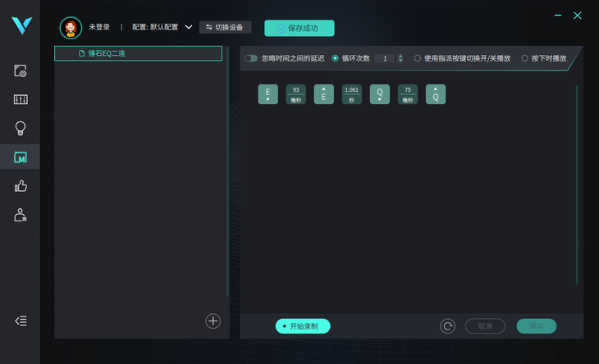Select the 锤石EQ二连 macro entry

[x=139, y=53]
